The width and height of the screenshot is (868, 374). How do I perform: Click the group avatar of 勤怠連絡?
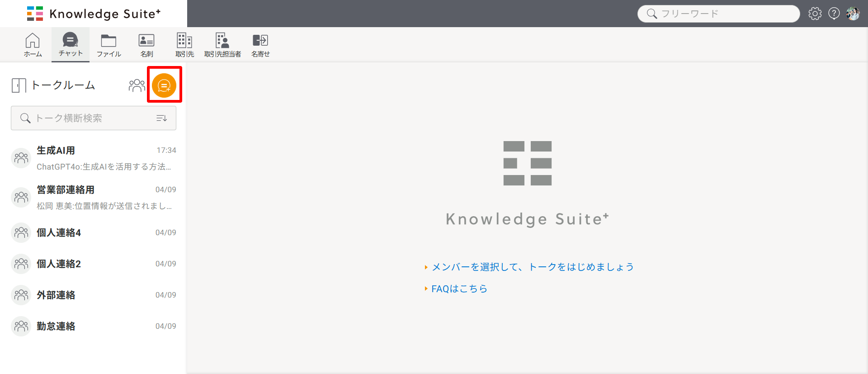pyautogui.click(x=21, y=326)
